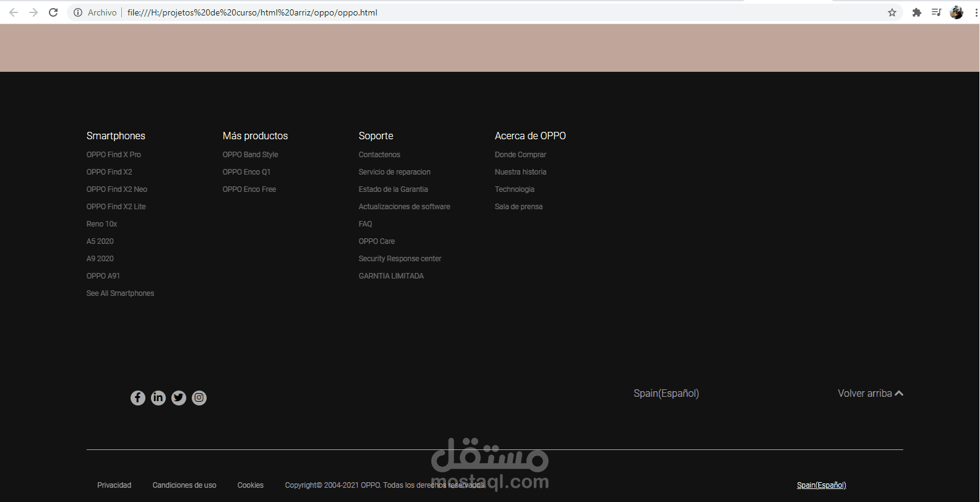Open the Instagram social icon
The image size is (980, 502).
click(x=199, y=397)
